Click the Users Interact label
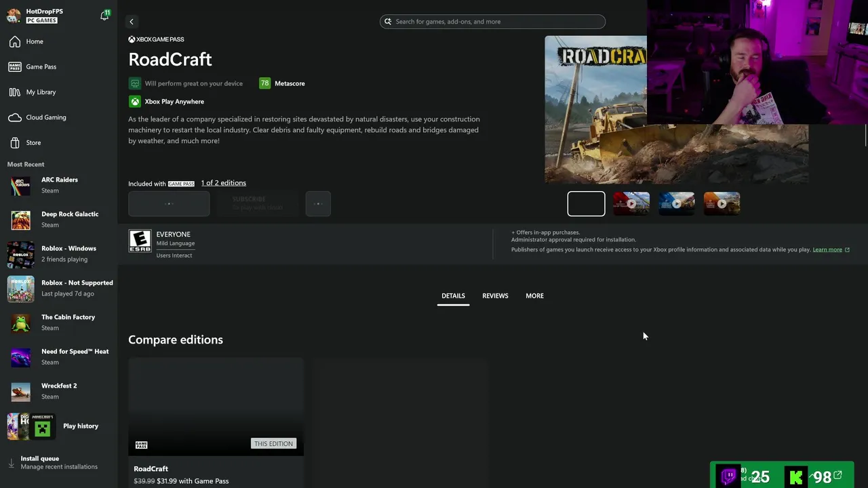Viewport: 868px width, 488px height. [x=174, y=256]
